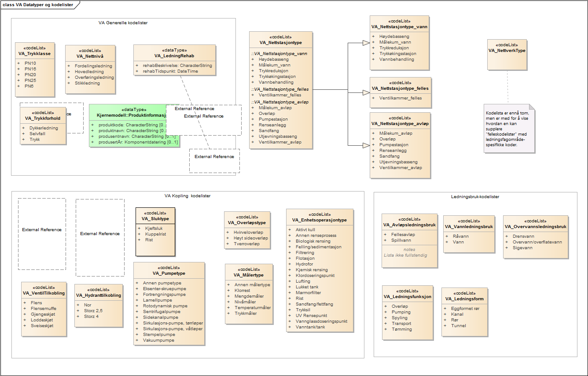Click the generalization arrowhead pointing to VA_Nettstasjontype_avløp

[x=365, y=145]
